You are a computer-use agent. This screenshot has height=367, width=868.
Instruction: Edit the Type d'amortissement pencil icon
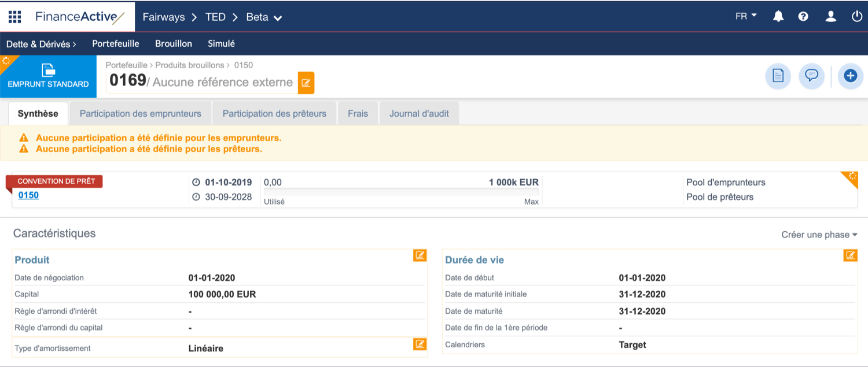420,344
